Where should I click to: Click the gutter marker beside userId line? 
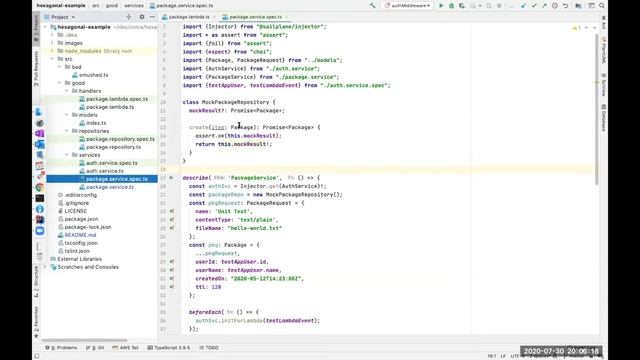(x=172, y=262)
